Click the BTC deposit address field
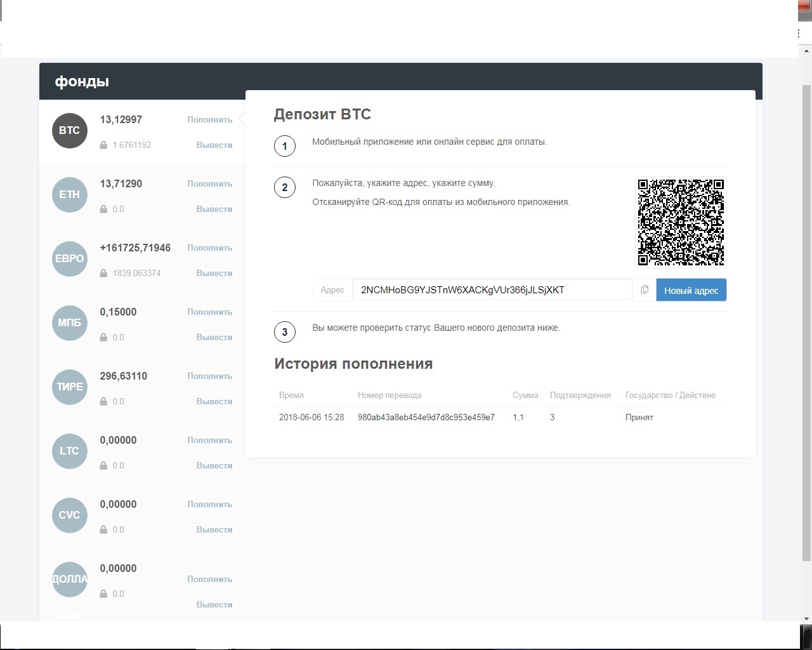The width and height of the screenshot is (812, 650). coord(492,290)
